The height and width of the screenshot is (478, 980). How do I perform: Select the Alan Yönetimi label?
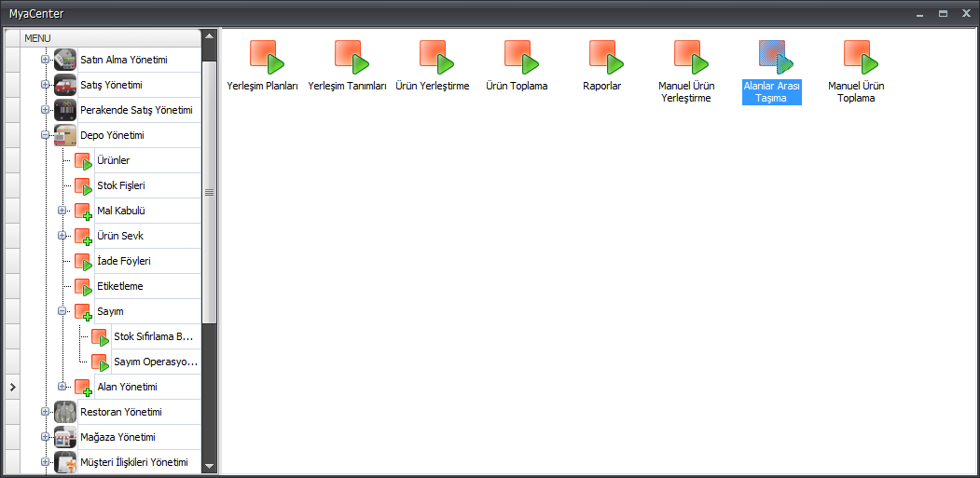tap(128, 387)
